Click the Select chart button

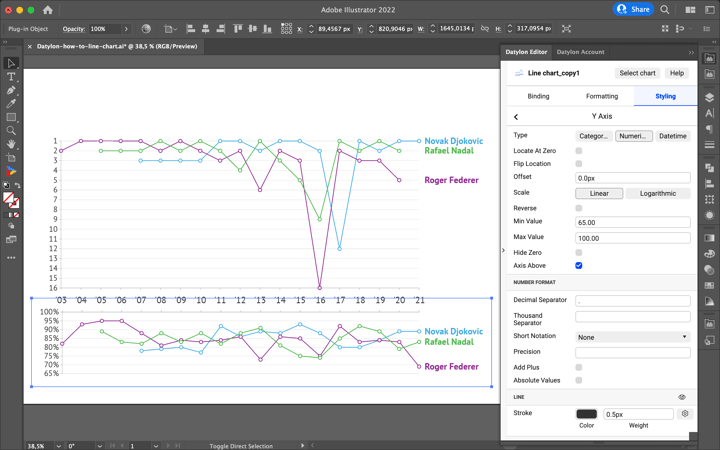(637, 73)
